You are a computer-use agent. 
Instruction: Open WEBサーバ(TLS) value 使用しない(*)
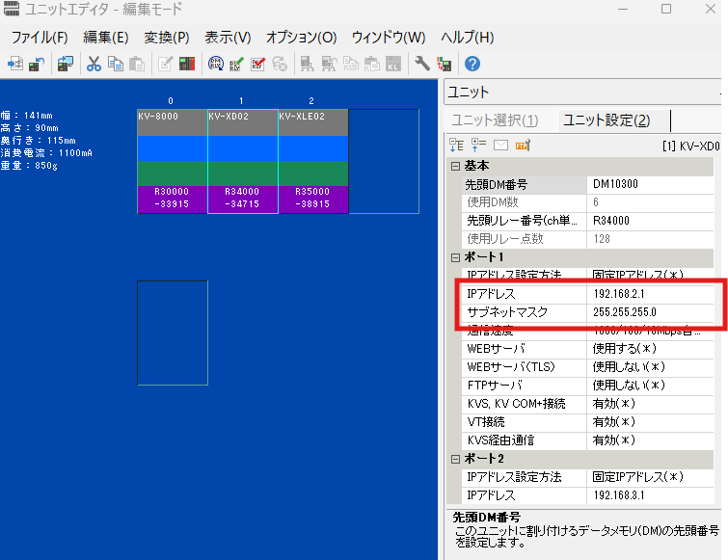point(651,367)
